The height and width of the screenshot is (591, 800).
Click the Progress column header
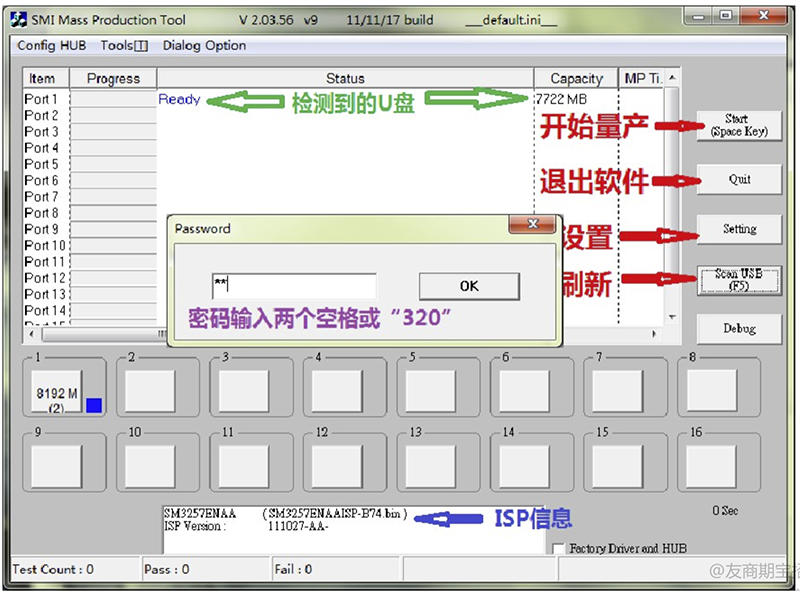point(113,78)
